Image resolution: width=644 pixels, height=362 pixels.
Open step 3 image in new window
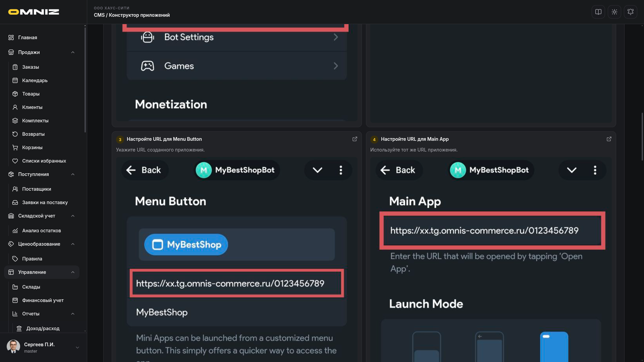click(355, 139)
